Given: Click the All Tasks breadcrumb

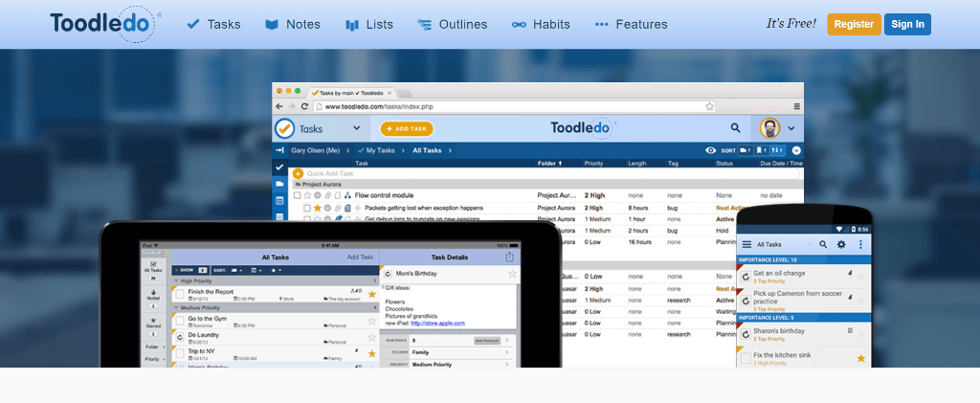Looking at the screenshot, I should 428,150.
